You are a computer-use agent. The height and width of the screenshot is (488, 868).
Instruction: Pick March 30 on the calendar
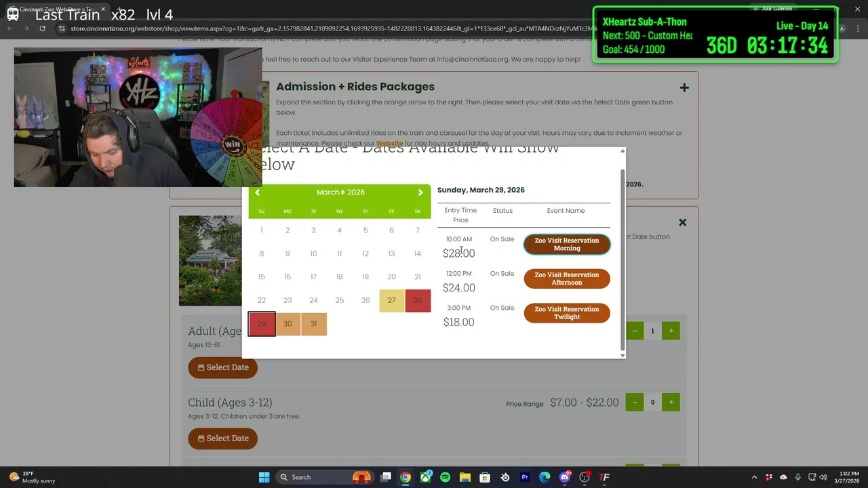tap(288, 324)
